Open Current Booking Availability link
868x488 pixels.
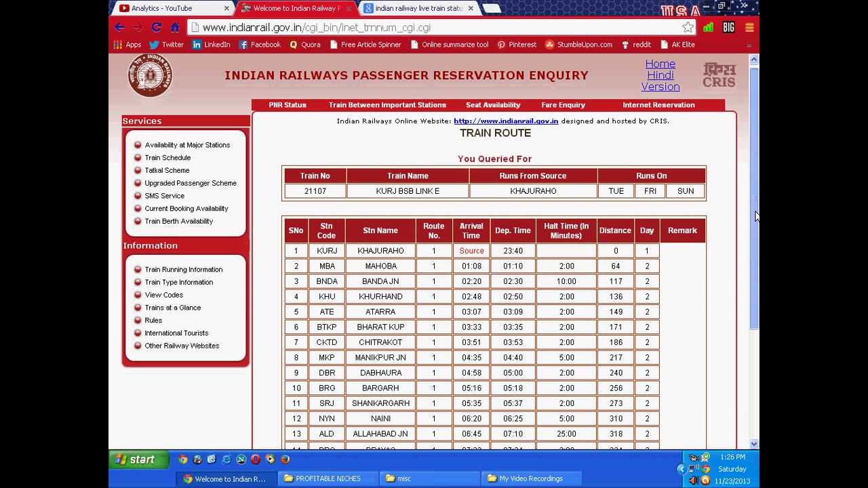[186, 209]
